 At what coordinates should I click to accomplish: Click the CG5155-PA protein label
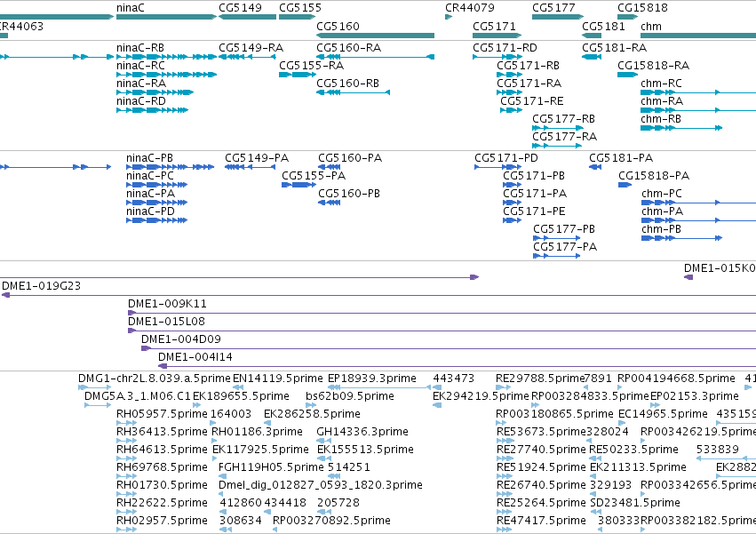314,176
